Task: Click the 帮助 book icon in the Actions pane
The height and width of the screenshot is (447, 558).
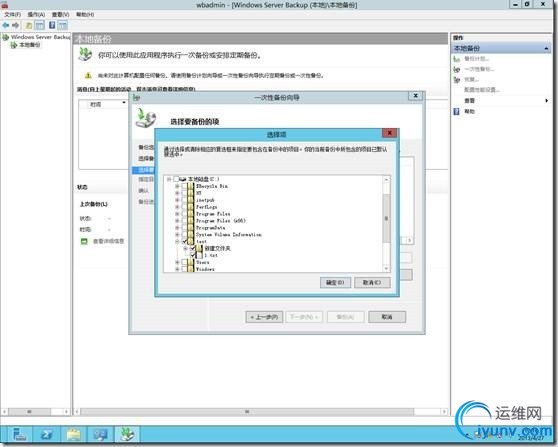Action: coord(457,111)
